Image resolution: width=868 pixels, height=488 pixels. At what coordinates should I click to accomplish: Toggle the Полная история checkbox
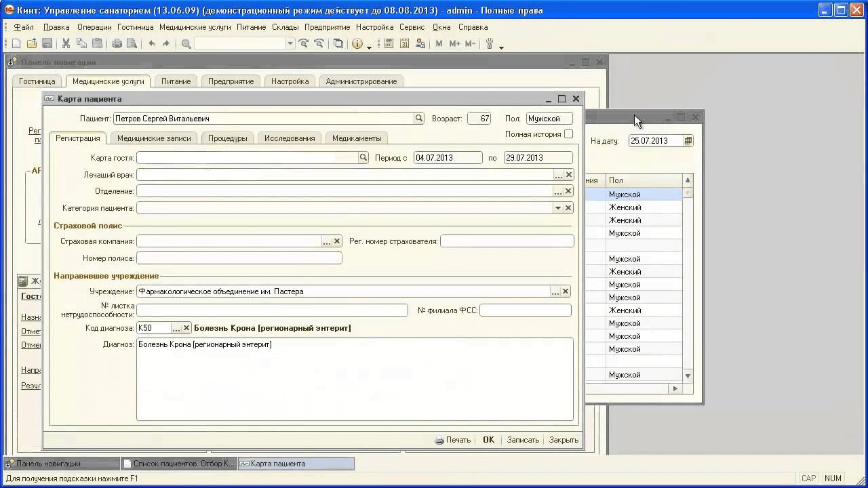click(568, 134)
